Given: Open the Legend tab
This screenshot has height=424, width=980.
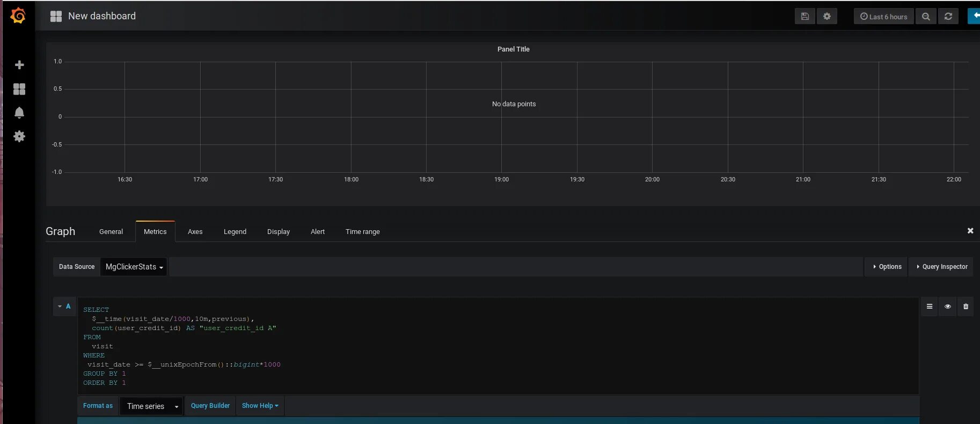Looking at the screenshot, I should coord(235,232).
